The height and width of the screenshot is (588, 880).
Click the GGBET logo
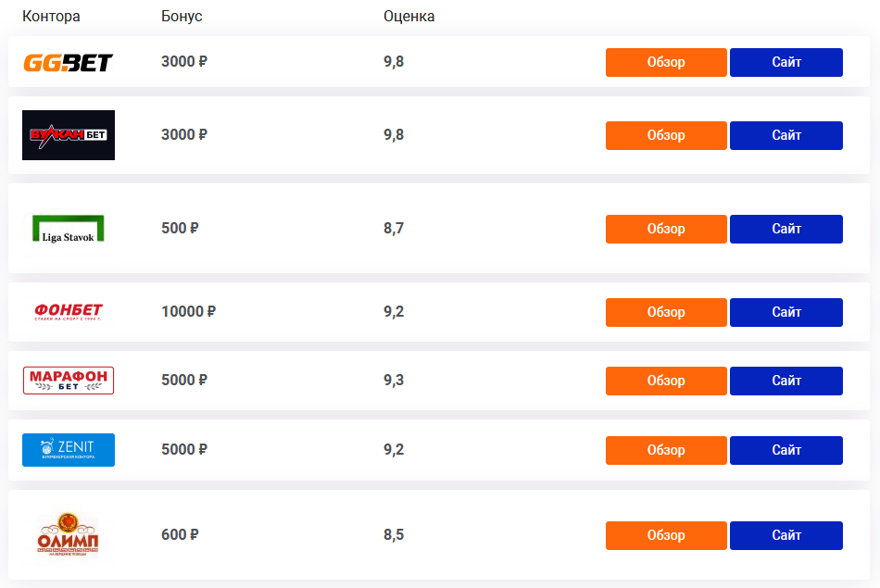click(x=68, y=62)
